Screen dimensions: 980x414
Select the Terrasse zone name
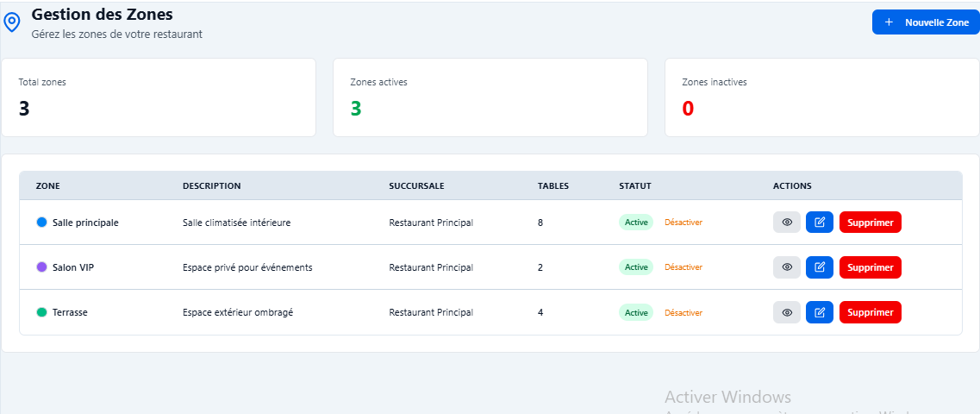pyautogui.click(x=70, y=312)
